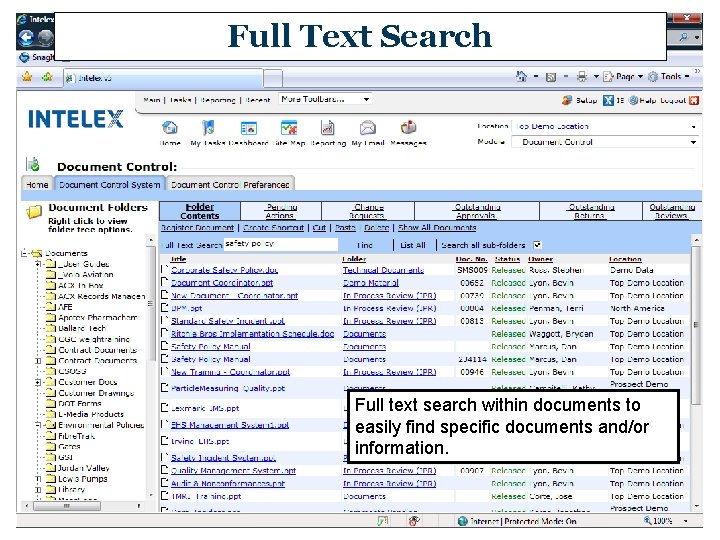Image resolution: width=720 pixels, height=540 pixels.
Task: Click the Document Control module icon
Action: (x=33, y=164)
